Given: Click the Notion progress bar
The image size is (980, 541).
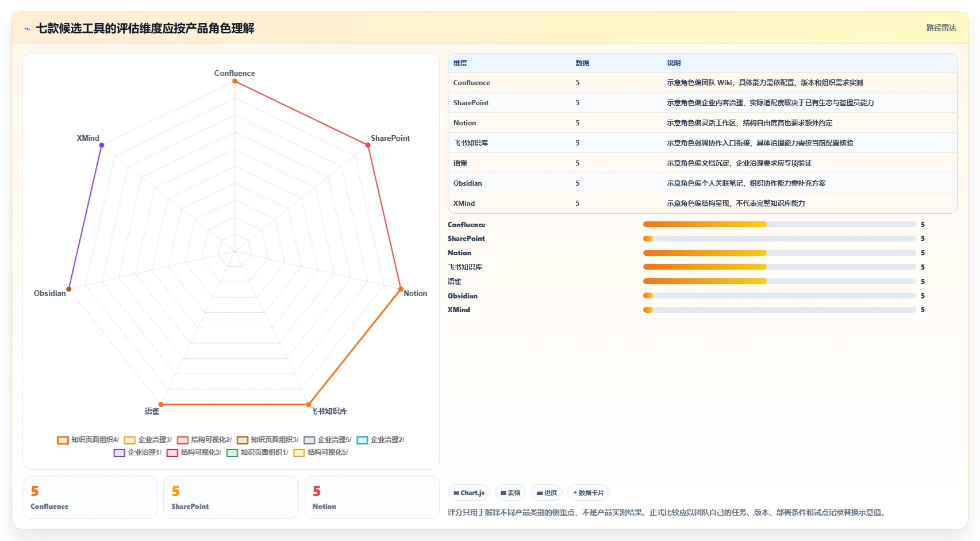Looking at the screenshot, I should coord(779,253).
